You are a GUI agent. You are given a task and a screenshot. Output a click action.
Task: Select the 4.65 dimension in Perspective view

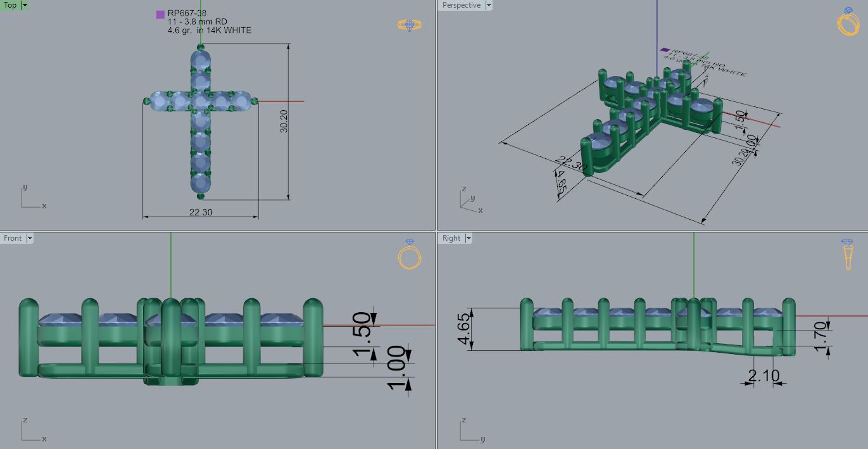point(560,182)
